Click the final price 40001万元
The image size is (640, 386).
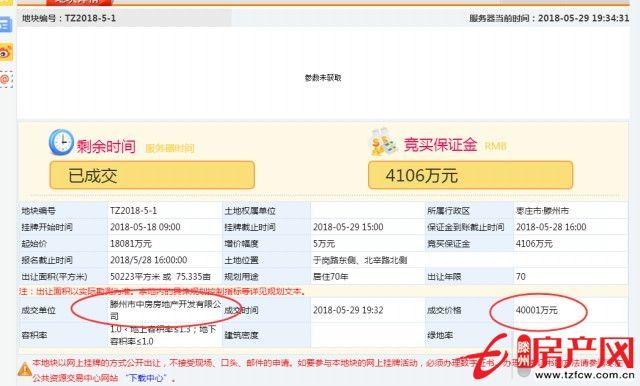pos(536,311)
